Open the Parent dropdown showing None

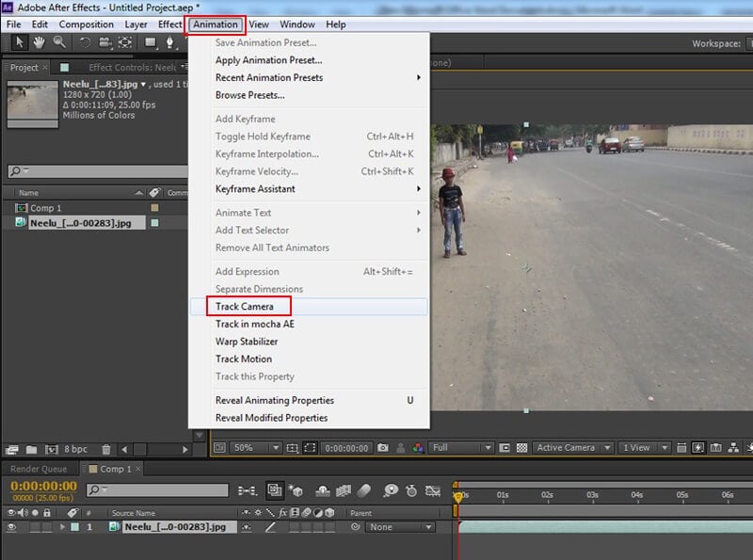400,526
